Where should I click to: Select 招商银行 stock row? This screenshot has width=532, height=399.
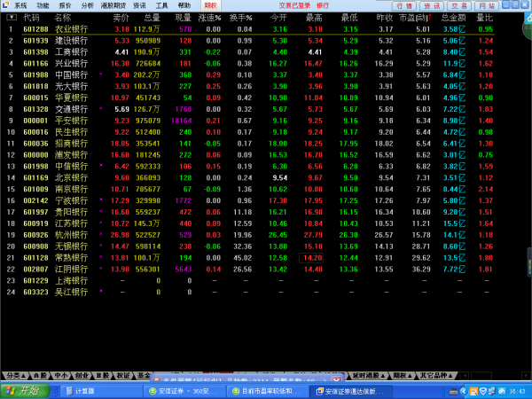[247, 144]
